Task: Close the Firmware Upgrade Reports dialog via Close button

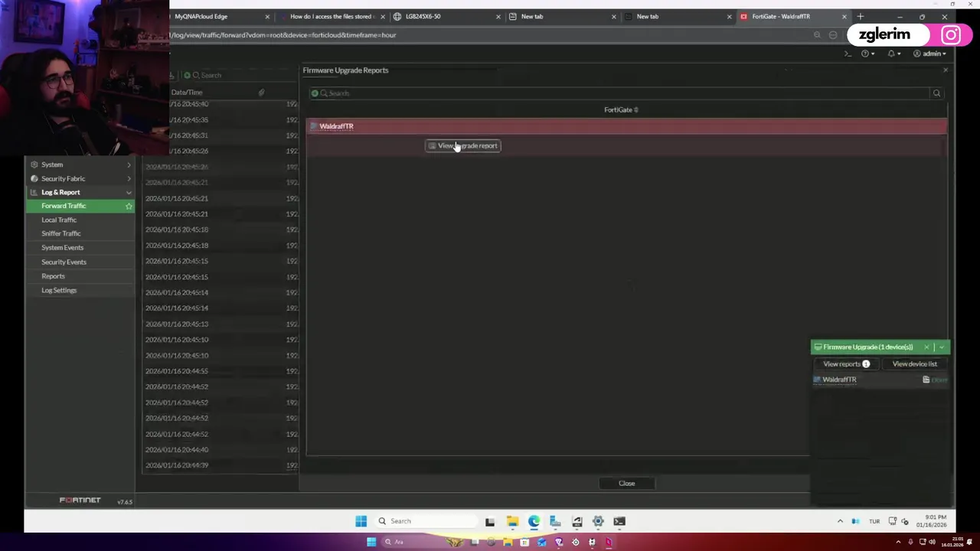Action: click(627, 483)
